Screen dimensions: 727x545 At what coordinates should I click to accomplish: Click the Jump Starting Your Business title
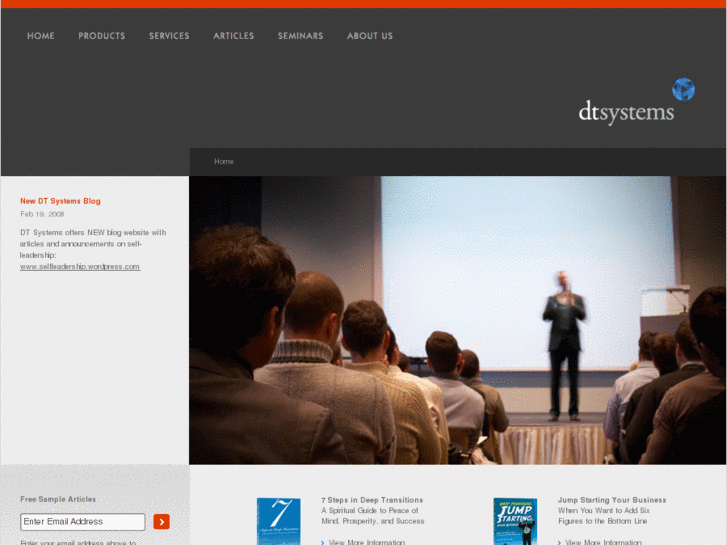(x=612, y=500)
